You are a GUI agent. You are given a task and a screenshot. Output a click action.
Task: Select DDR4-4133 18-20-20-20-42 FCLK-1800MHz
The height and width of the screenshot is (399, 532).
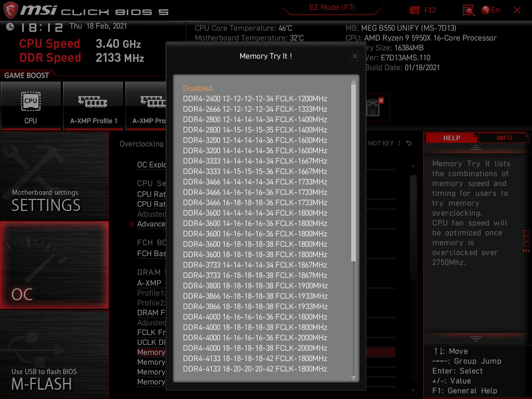click(255, 369)
